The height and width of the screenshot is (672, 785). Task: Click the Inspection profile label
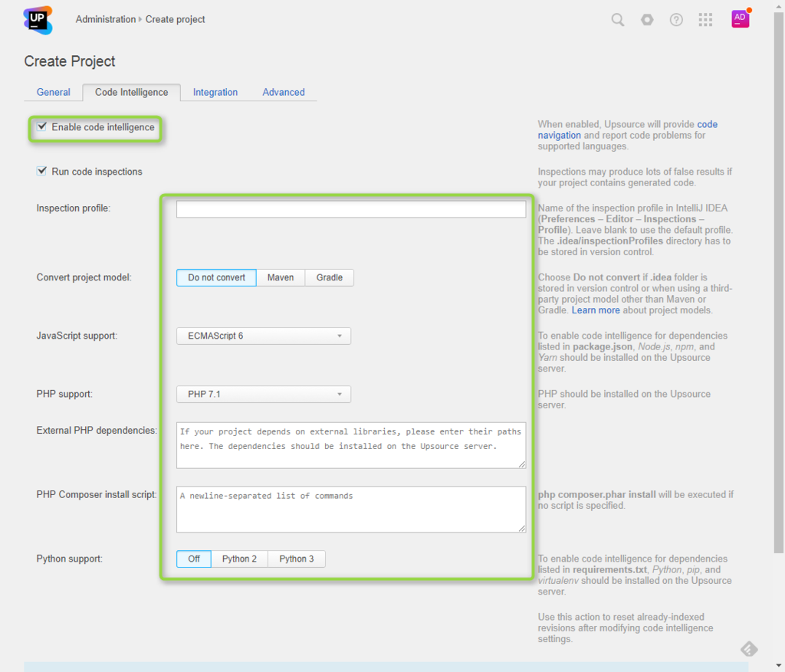tap(73, 208)
